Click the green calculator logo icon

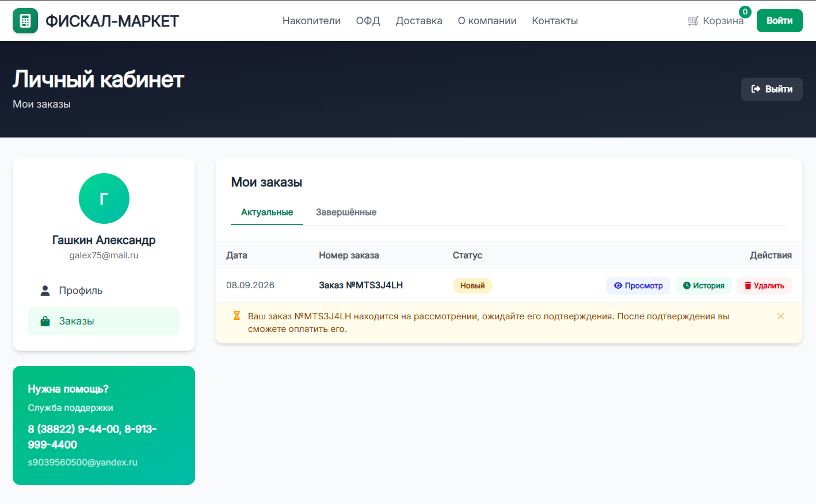click(x=25, y=21)
